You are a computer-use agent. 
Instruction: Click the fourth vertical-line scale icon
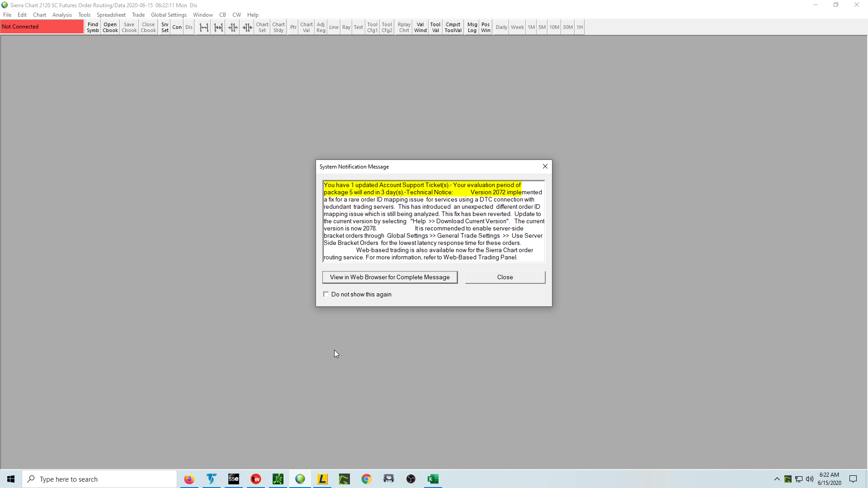(x=247, y=27)
